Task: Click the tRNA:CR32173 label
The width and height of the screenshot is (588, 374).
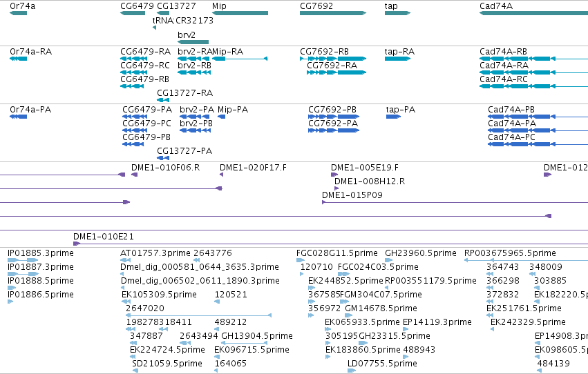Action: [182, 21]
